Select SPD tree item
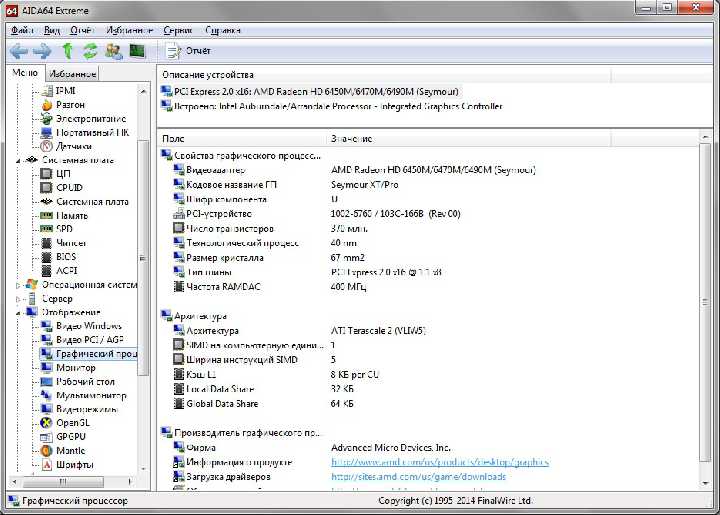The height and width of the screenshot is (515, 720). click(57, 229)
